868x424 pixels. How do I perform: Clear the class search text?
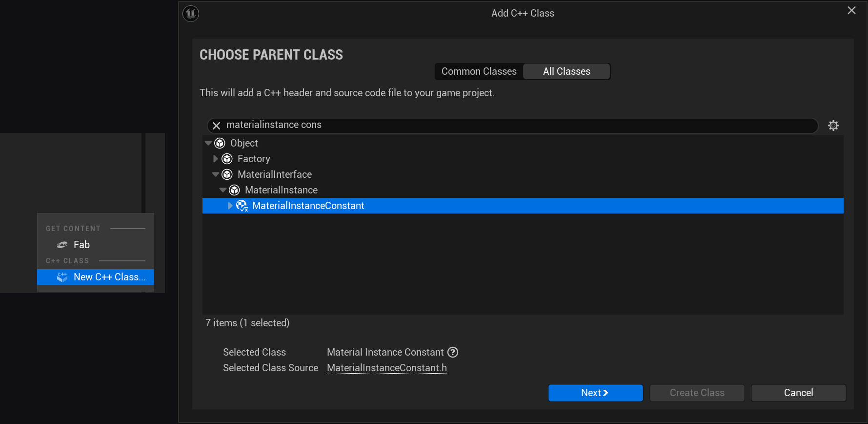coord(217,126)
